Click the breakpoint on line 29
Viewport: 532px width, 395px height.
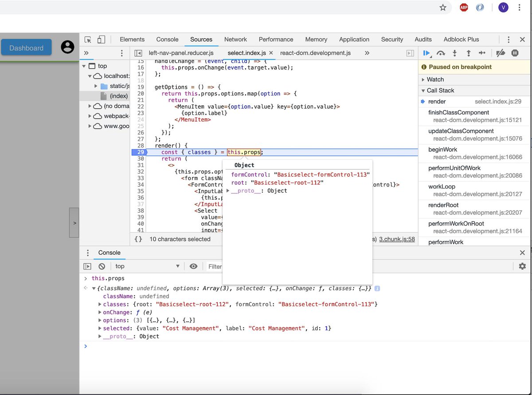point(140,152)
